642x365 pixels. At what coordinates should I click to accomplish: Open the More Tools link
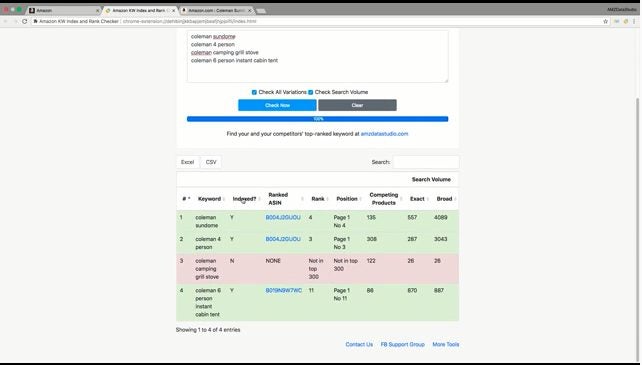tap(445, 345)
